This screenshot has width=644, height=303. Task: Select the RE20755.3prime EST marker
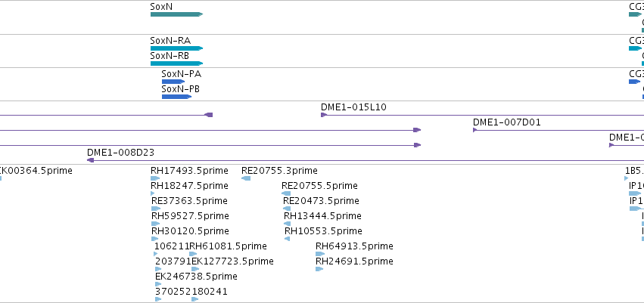click(246, 178)
